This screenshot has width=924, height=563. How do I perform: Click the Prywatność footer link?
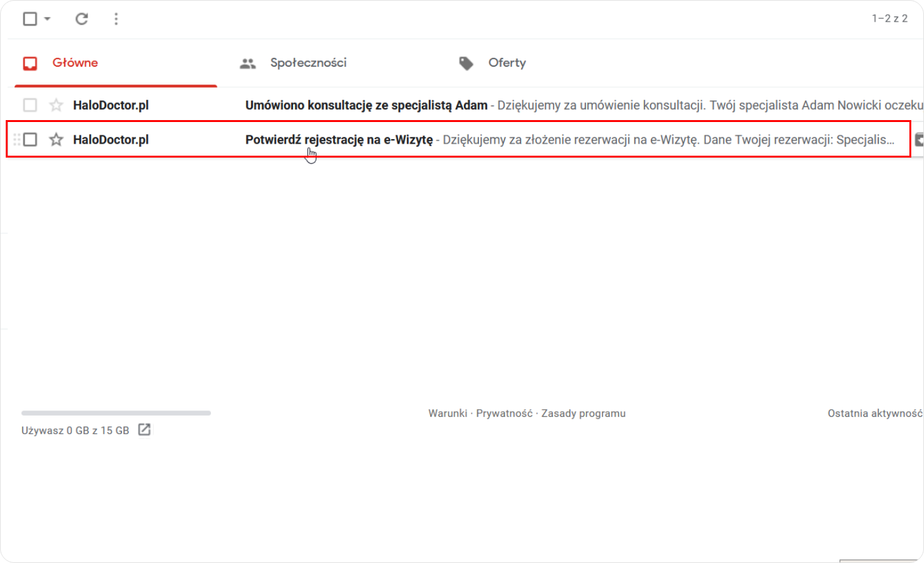pos(504,413)
